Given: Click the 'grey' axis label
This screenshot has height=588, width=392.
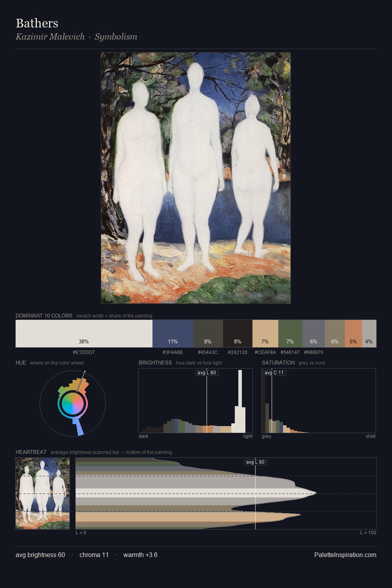Looking at the screenshot, I should click(x=267, y=436).
